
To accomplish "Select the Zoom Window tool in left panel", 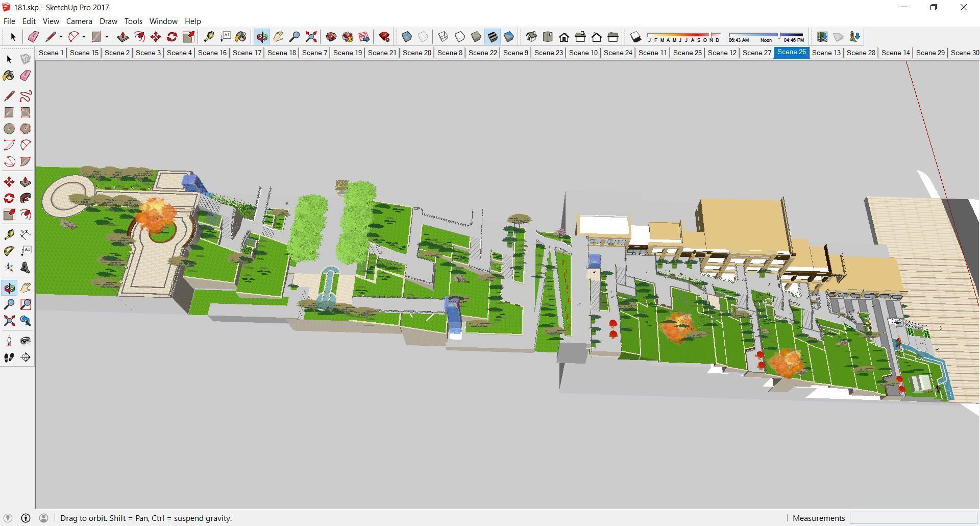I will pyautogui.click(x=26, y=304).
